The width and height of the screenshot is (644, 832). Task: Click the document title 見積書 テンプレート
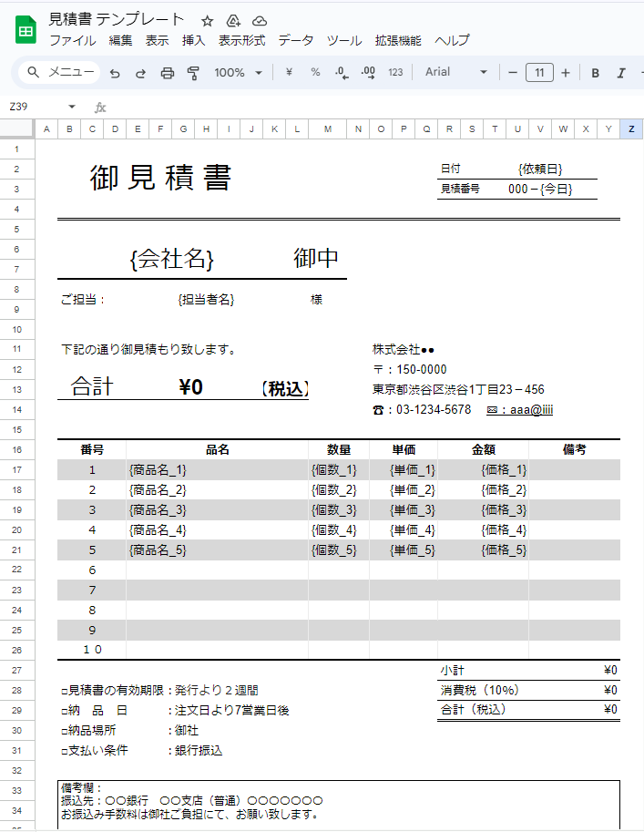click(x=117, y=20)
